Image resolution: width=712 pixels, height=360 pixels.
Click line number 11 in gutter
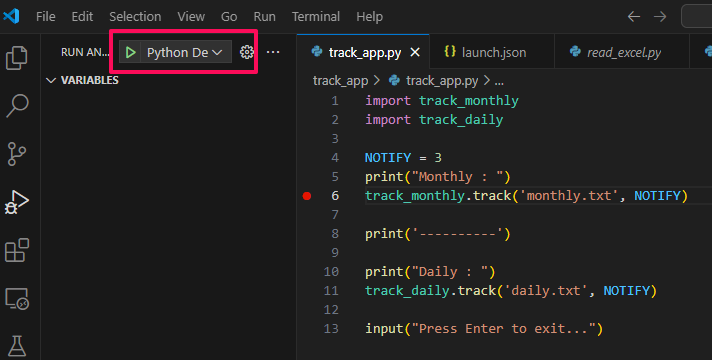point(331,291)
